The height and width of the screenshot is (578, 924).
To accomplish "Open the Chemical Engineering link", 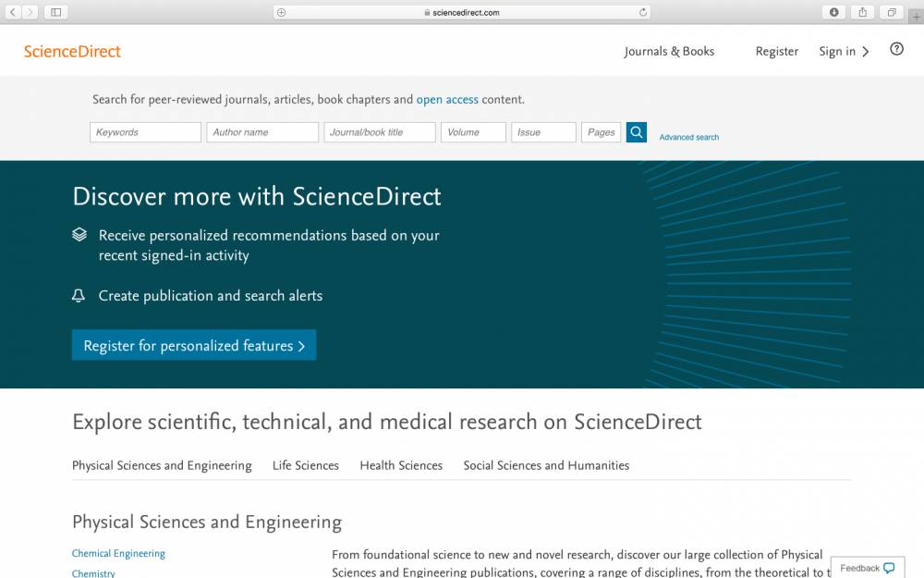I will (118, 553).
